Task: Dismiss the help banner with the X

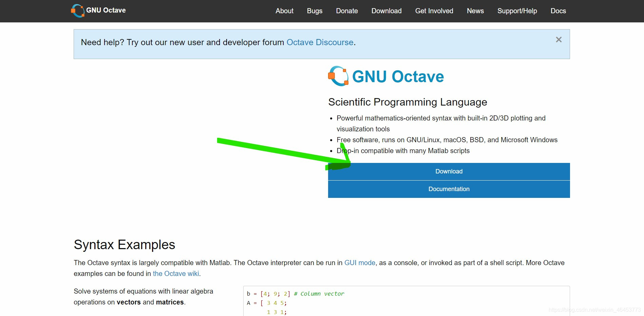Action: click(559, 40)
